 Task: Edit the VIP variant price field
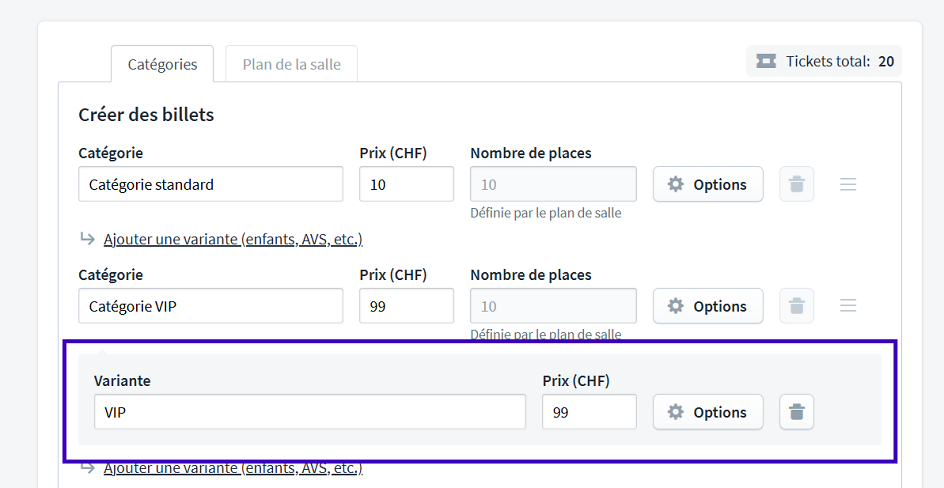pos(589,412)
